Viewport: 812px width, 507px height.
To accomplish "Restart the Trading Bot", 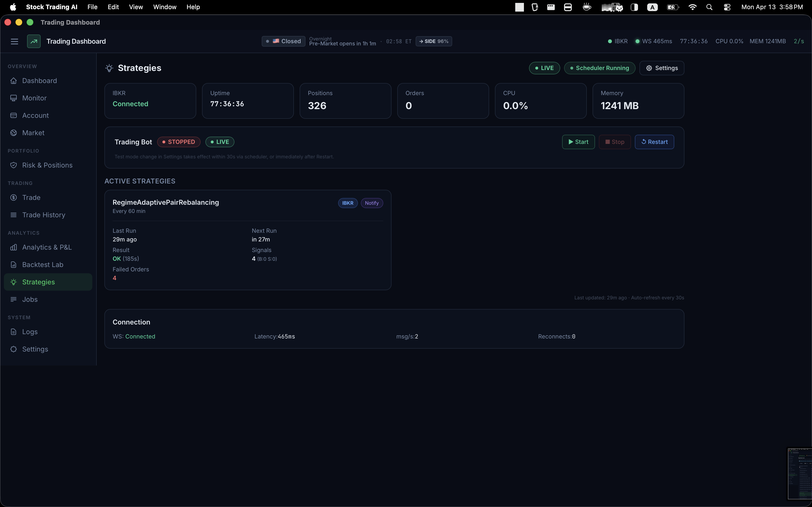I will click(x=654, y=142).
